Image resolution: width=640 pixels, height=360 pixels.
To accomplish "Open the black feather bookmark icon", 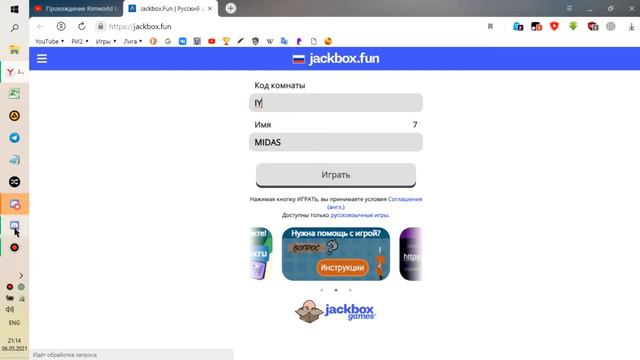I will click(x=240, y=41).
